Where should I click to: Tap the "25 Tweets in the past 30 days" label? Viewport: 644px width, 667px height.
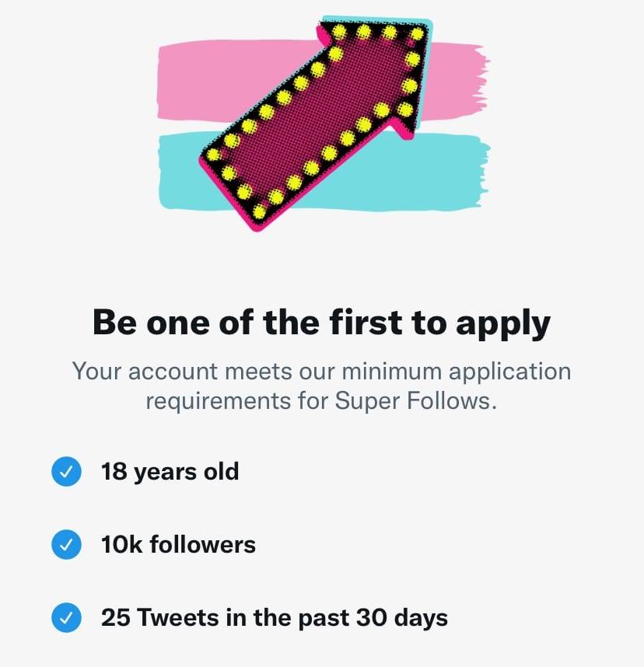(274, 618)
